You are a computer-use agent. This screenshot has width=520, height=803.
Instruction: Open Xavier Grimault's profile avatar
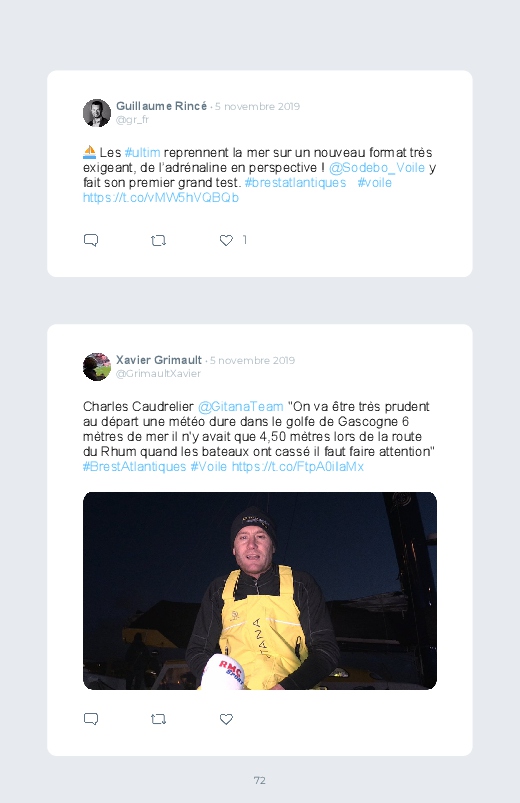click(x=97, y=367)
